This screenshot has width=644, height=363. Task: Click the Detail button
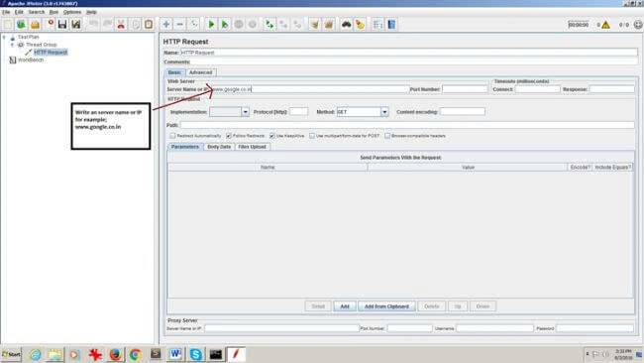pos(318,306)
